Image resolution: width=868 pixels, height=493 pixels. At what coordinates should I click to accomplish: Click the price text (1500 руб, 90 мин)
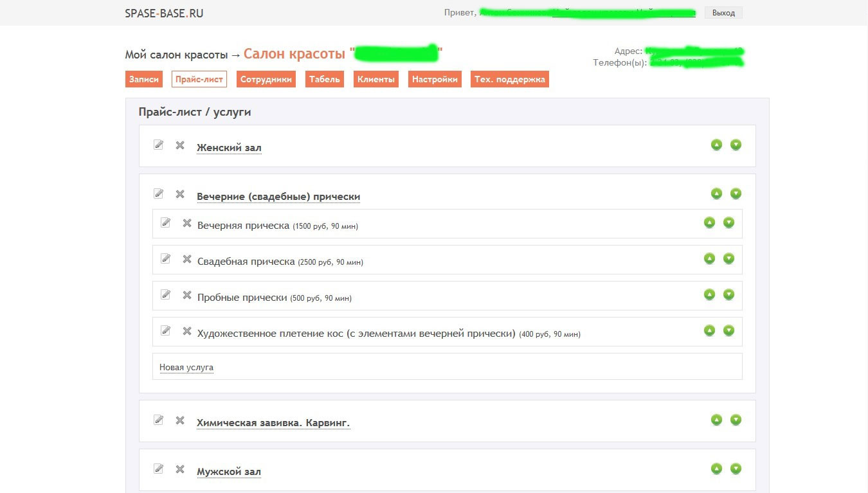pos(325,226)
